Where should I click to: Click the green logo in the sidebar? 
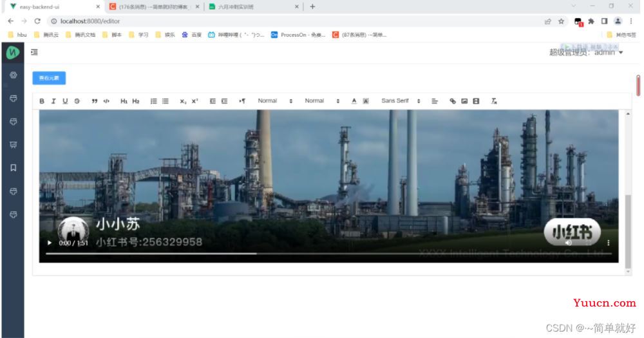point(13,53)
